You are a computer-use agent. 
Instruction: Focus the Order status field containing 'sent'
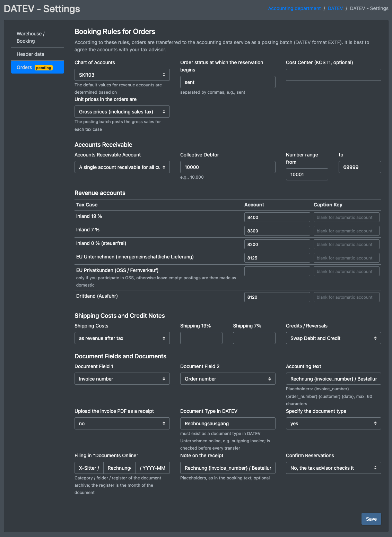[x=228, y=82]
